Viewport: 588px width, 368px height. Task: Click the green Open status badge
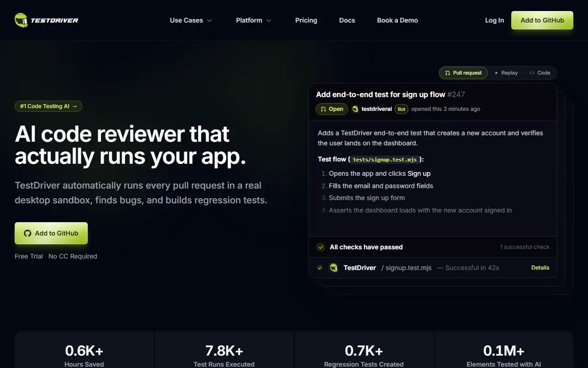(332, 109)
